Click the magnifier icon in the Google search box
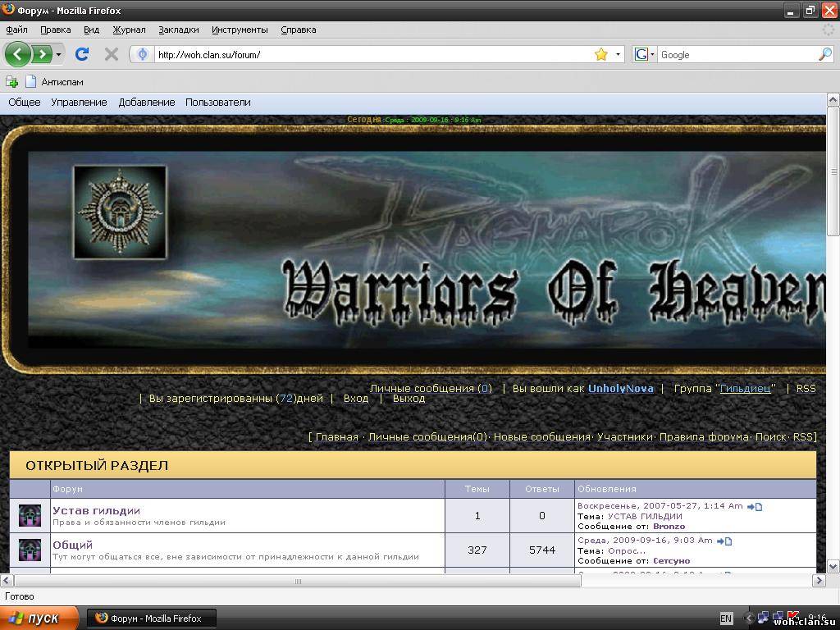The image size is (840, 630). pyautogui.click(x=824, y=54)
